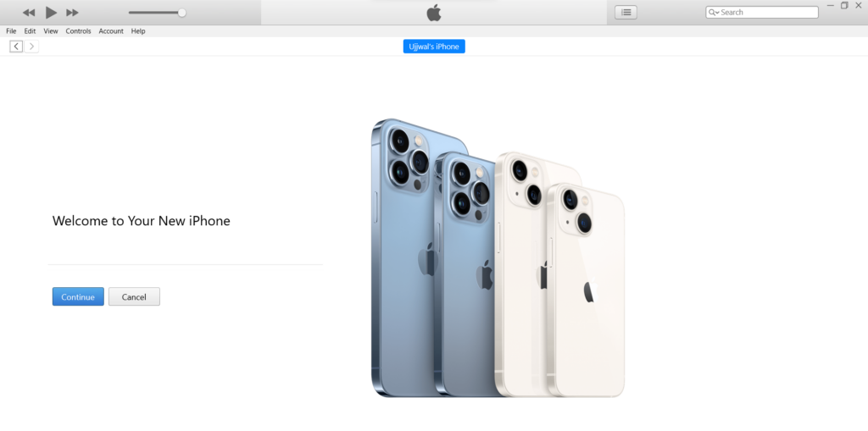
Task: Adjust the volume slider knob
Action: (x=181, y=12)
